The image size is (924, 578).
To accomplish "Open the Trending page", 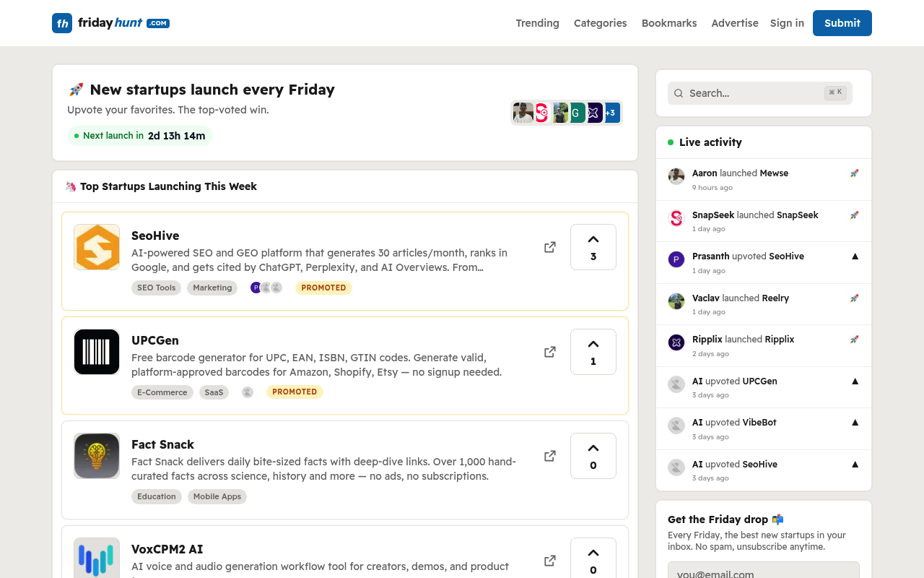I will tap(538, 23).
